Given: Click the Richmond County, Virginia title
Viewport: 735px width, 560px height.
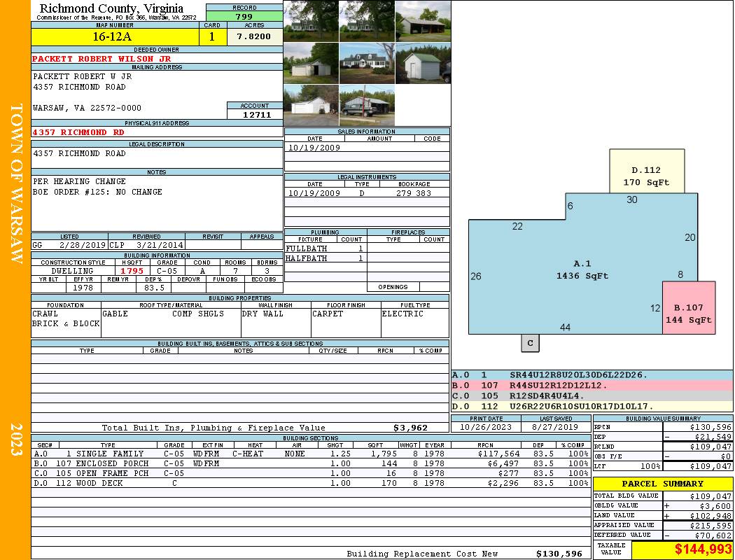Looking at the screenshot, I should (x=111, y=8).
